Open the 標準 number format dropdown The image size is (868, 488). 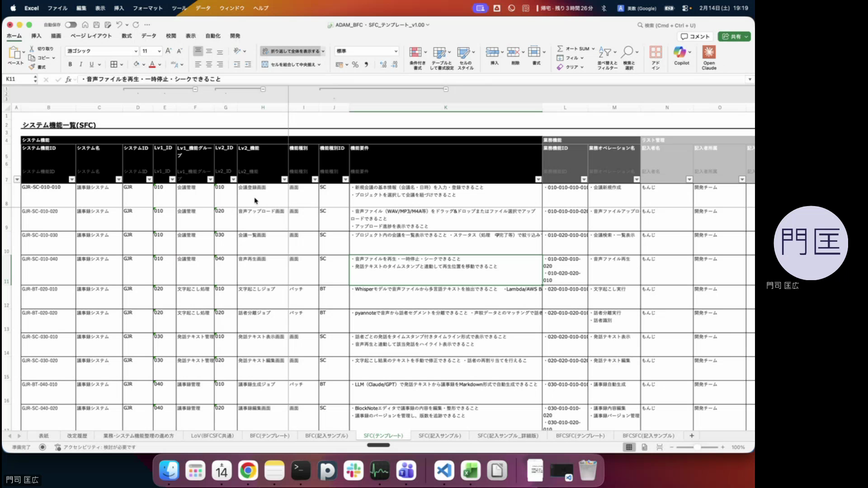[396, 51]
